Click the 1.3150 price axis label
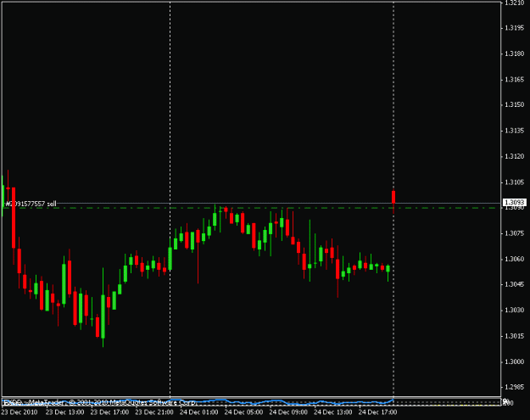The image size is (530, 420). pyautogui.click(x=515, y=105)
